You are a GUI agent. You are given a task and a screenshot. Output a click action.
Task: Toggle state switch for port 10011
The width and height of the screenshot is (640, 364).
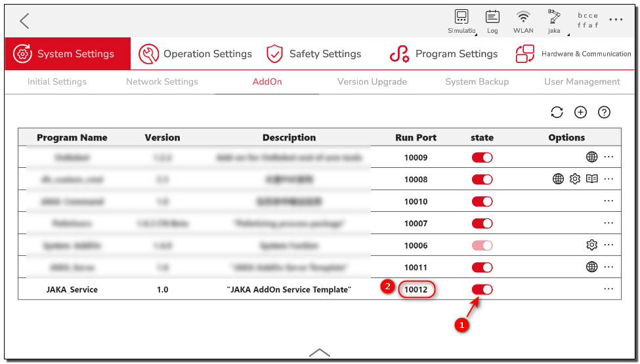(482, 268)
